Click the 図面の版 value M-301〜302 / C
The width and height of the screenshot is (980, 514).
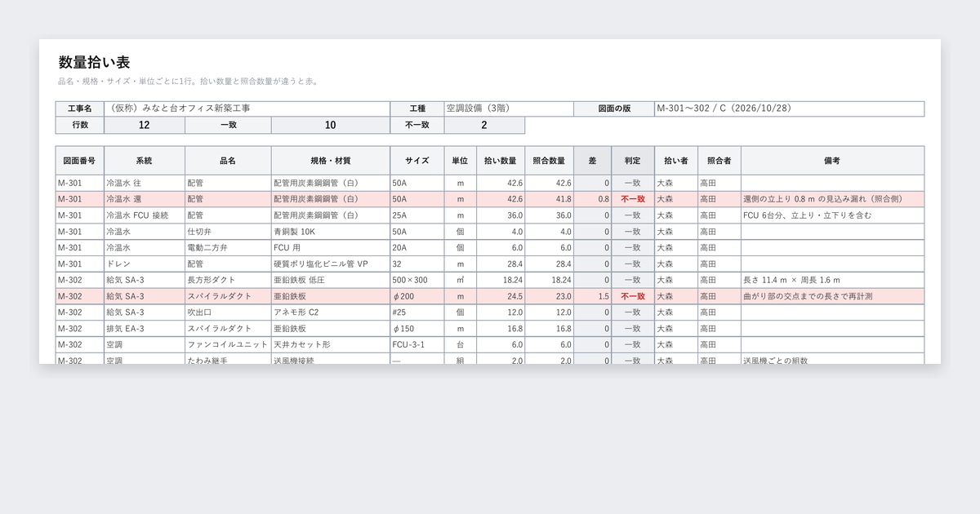[x=790, y=109]
